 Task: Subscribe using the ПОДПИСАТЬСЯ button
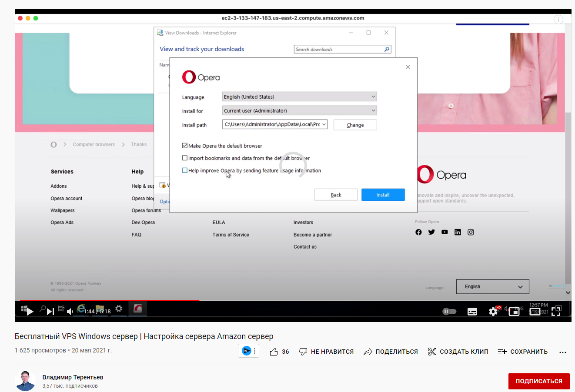click(539, 381)
